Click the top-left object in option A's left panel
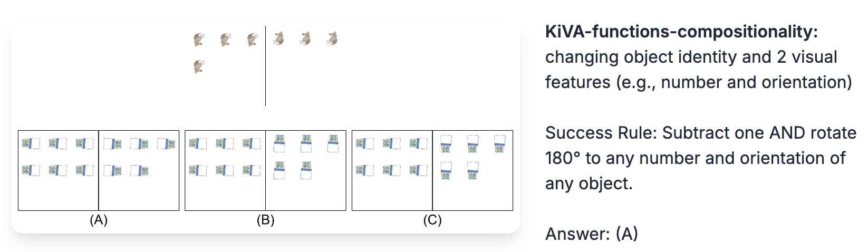Viewport: 868px width, 252px height. [x=31, y=143]
